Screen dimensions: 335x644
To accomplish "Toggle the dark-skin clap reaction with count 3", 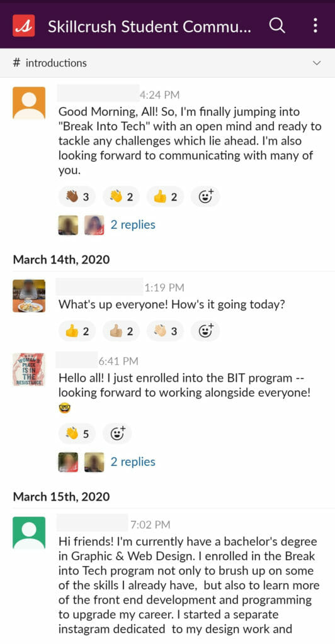I will click(77, 197).
